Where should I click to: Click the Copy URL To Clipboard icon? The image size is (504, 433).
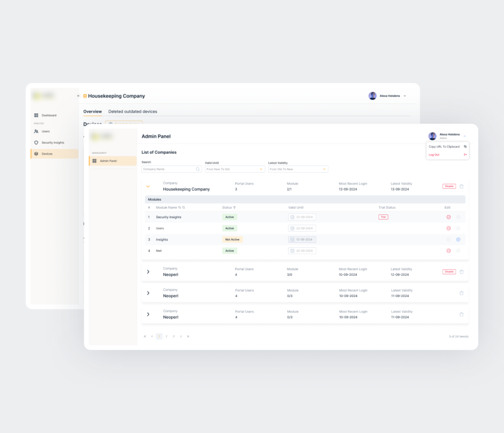tap(465, 146)
